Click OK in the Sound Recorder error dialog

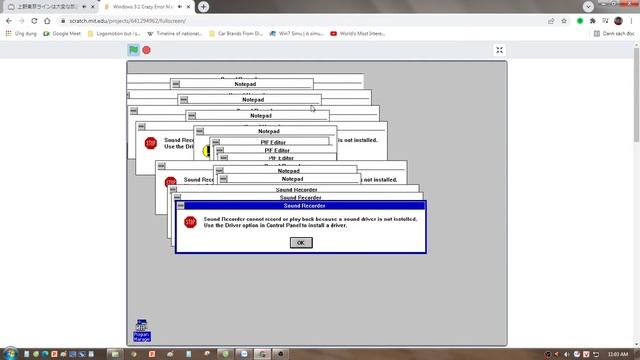[301, 242]
